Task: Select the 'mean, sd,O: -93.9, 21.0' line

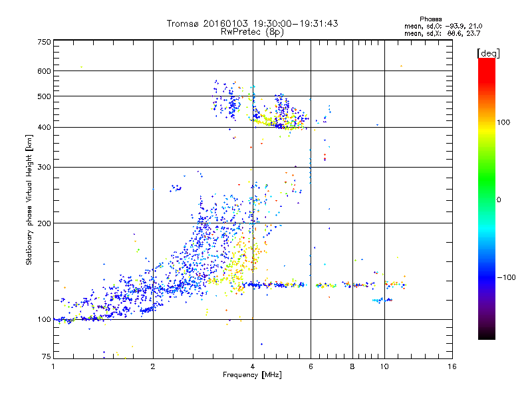Action: point(443,26)
